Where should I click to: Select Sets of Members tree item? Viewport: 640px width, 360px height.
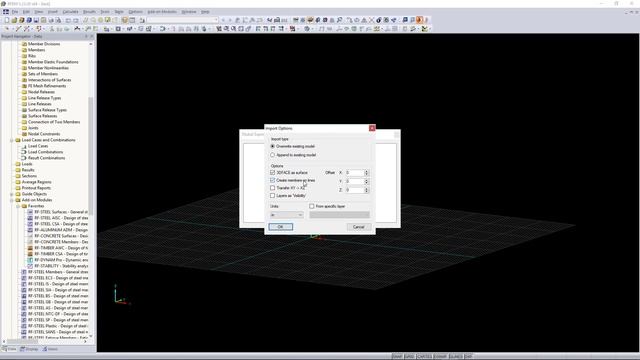(43, 74)
